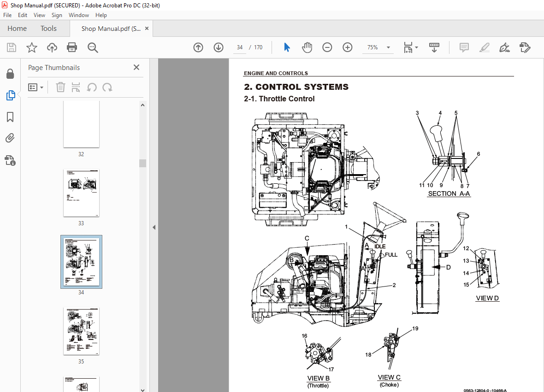Click thumbnails scrollbar up arrow

click(142, 105)
